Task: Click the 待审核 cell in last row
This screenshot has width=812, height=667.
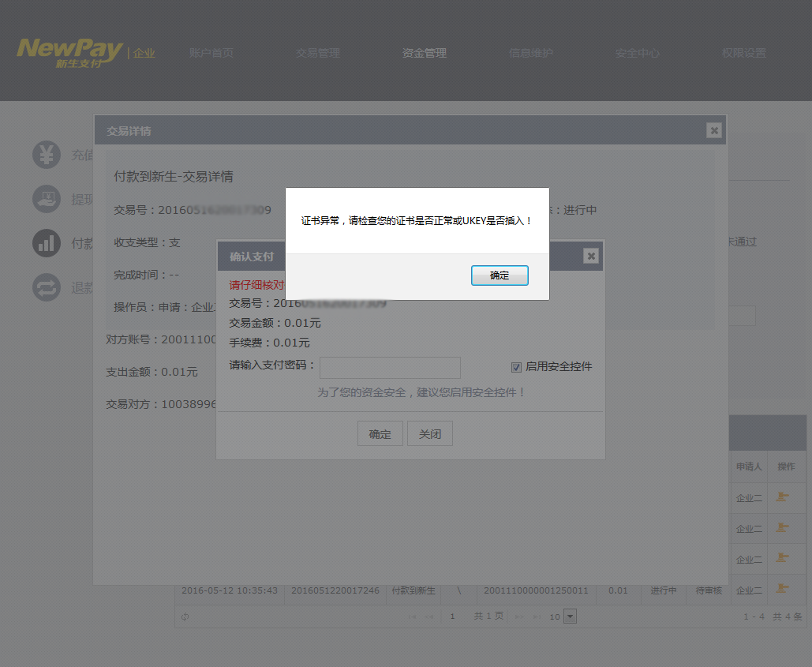Action: [x=709, y=590]
